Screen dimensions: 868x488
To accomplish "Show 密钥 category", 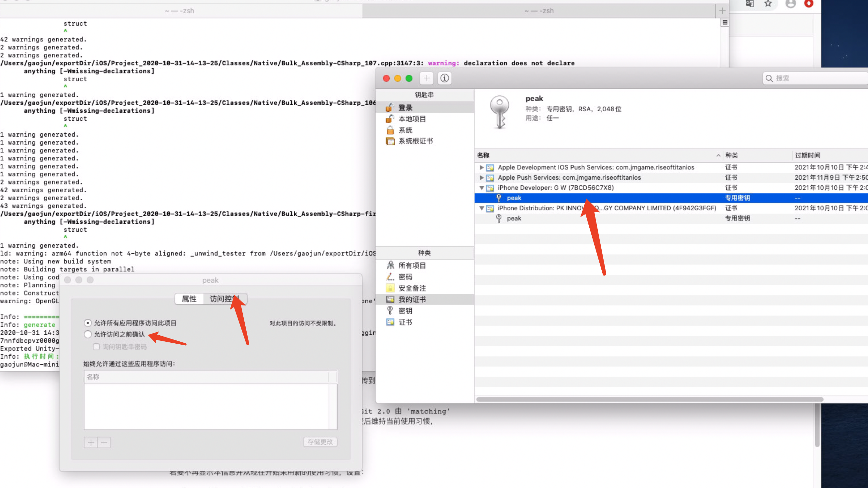I will [x=425, y=310].
